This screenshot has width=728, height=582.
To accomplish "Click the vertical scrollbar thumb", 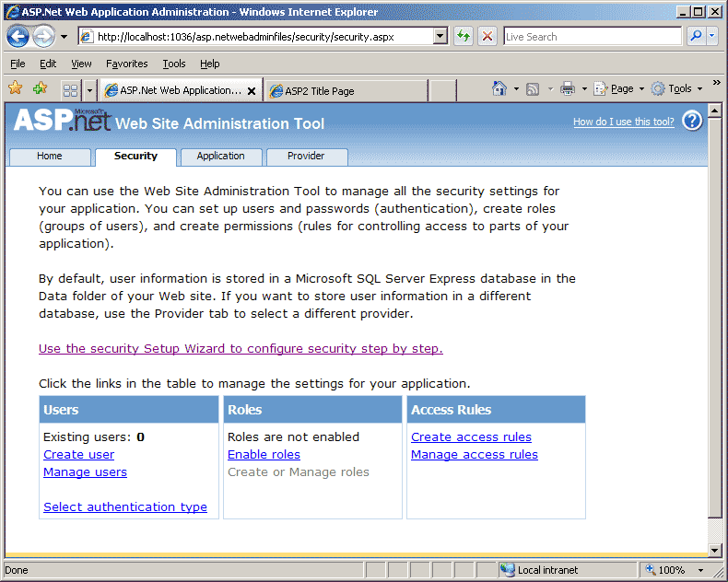I will [x=715, y=317].
